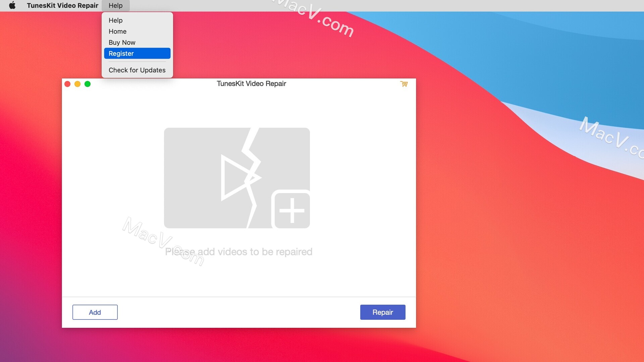Click the Add video button

pos(95,312)
